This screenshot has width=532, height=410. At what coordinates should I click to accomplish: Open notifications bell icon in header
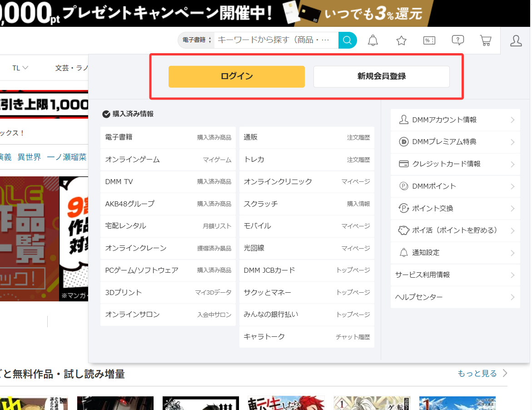pyautogui.click(x=373, y=40)
